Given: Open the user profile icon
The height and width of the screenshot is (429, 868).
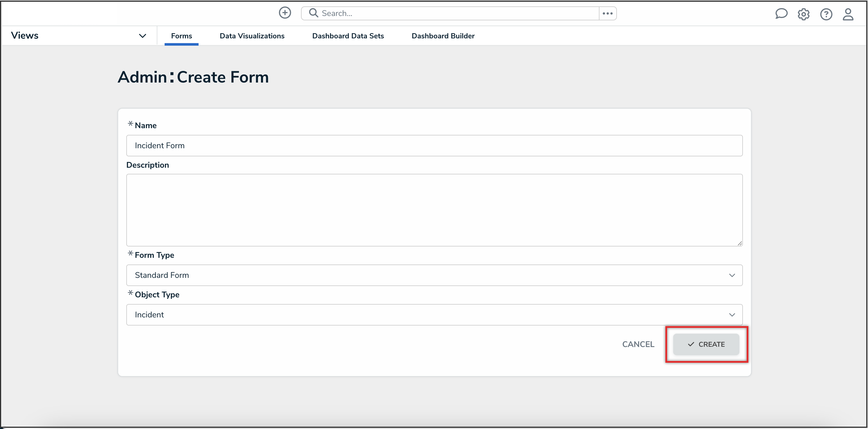Looking at the screenshot, I should pos(848,14).
